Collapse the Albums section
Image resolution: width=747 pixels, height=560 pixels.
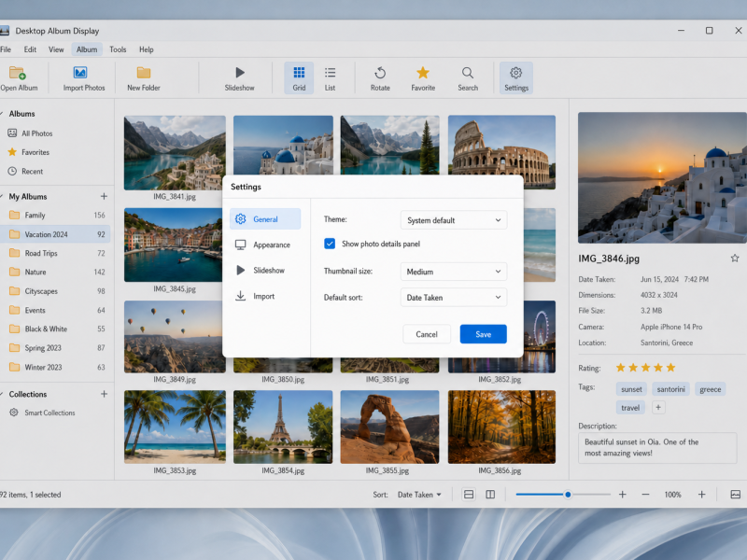coord(2,114)
